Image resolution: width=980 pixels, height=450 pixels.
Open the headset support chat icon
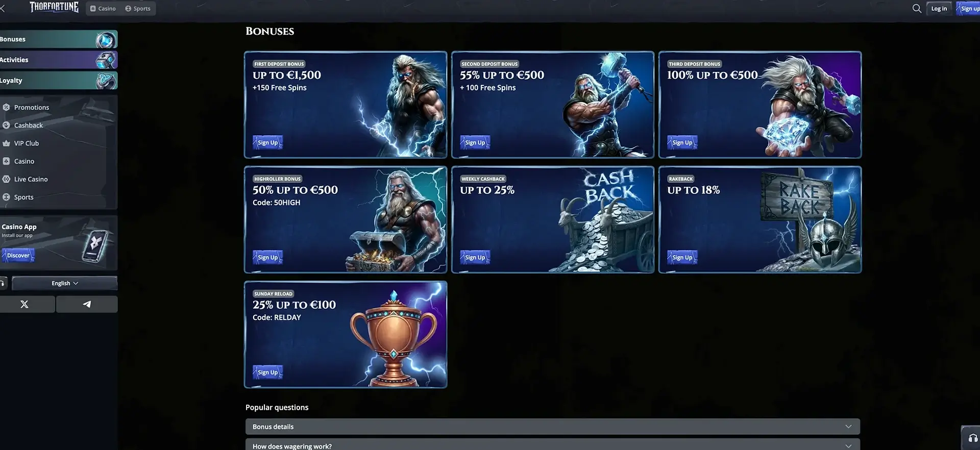[x=973, y=438]
